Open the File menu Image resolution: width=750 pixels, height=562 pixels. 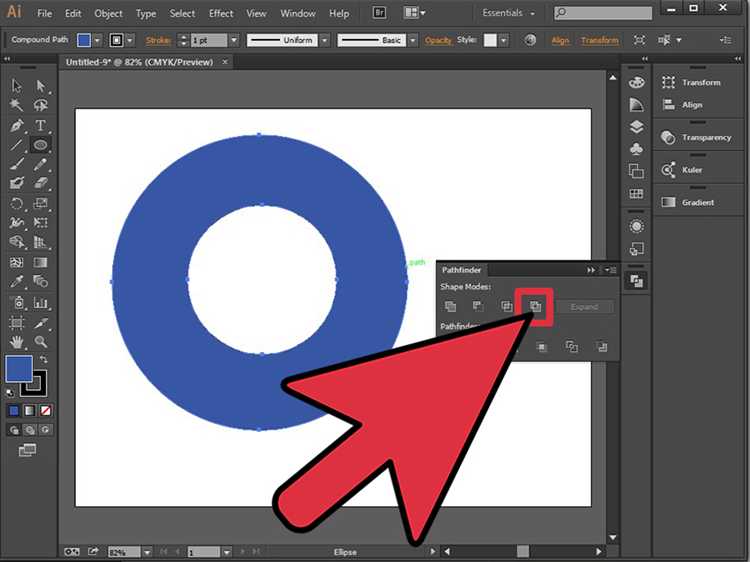pos(44,13)
